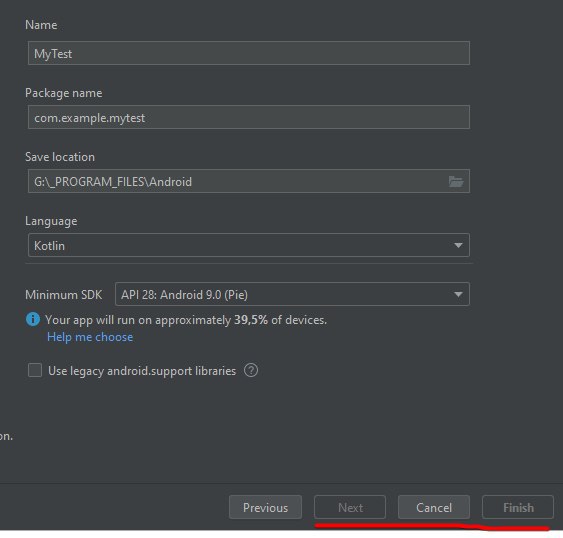Click the blue info icon beside device percentage
Screen dimensions: 563x538
tap(33, 319)
